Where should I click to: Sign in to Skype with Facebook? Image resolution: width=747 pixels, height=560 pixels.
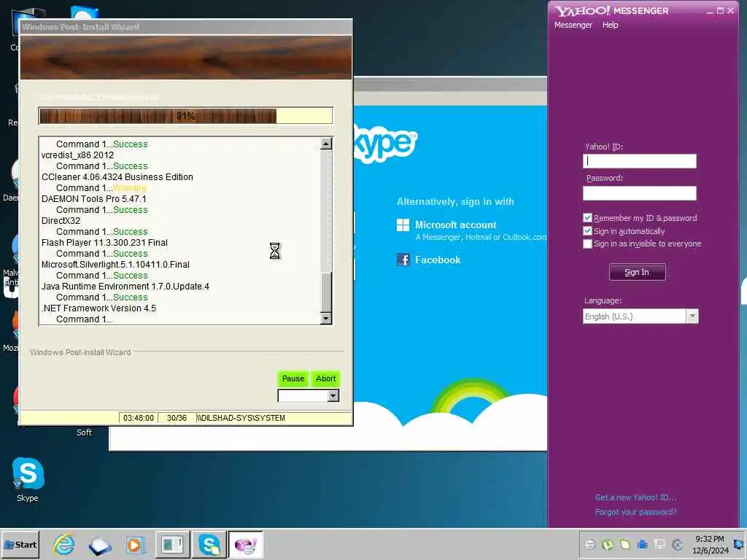point(438,260)
